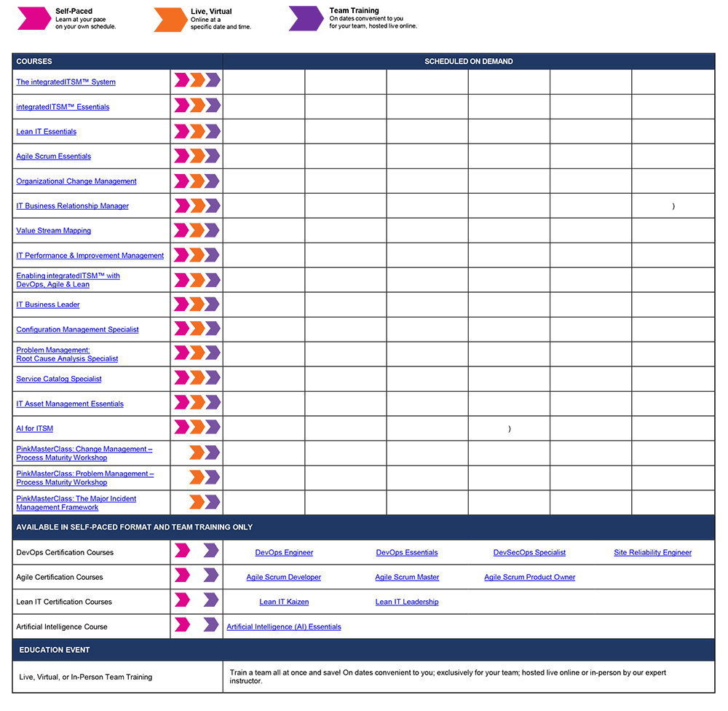Click the pink Self-Paced legend arrow icon
The width and height of the screenshot is (728, 711).
coord(33,19)
